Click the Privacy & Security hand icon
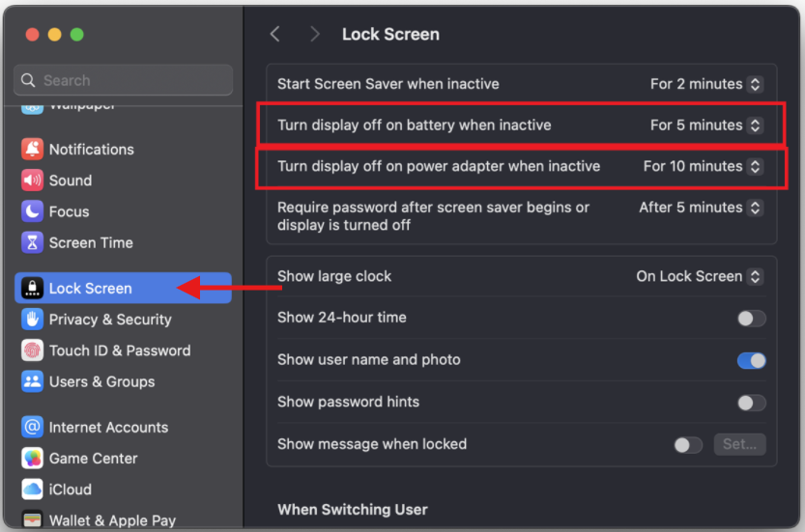Screen dimensions: 805x532 tap(33, 320)
